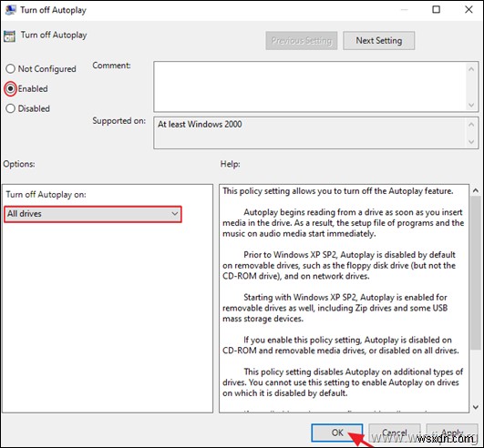Viewport: 484px width, 448px height.
Task: Click help text 'Prior to Windows XP SP2'
Action: point(291,255)
